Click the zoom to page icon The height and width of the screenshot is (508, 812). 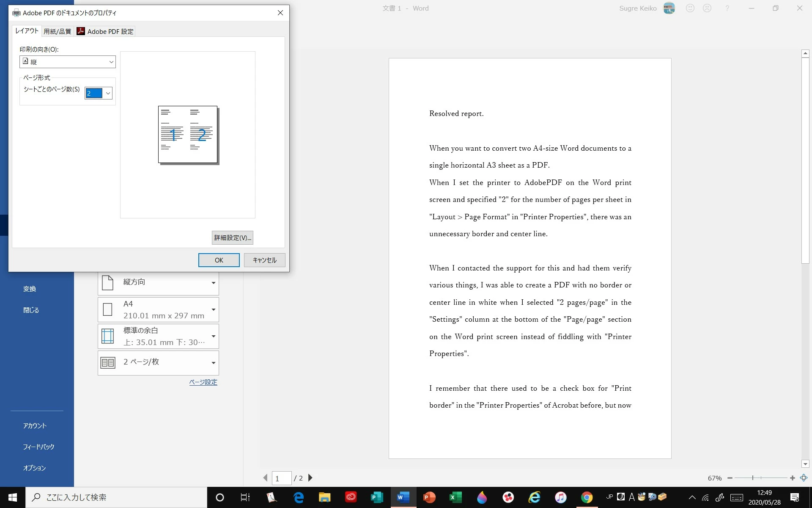[804, 478]
